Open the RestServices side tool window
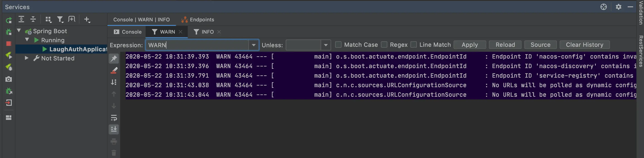Image resolution: width=644 pixels, height=158 pixels. click(641, 51)
